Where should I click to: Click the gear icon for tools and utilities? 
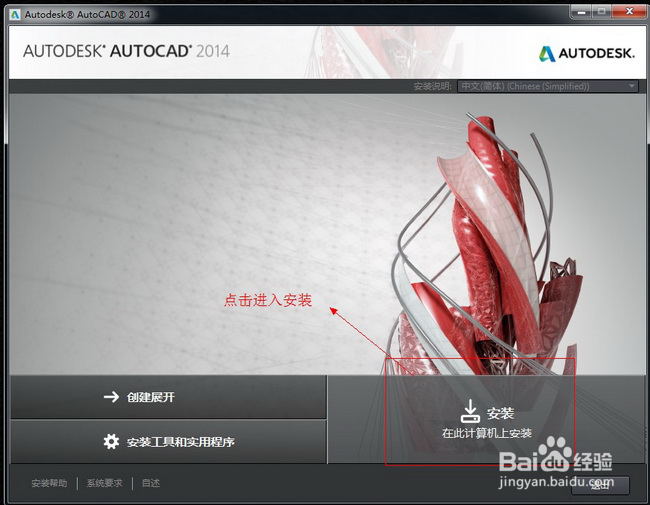[111, 442]
